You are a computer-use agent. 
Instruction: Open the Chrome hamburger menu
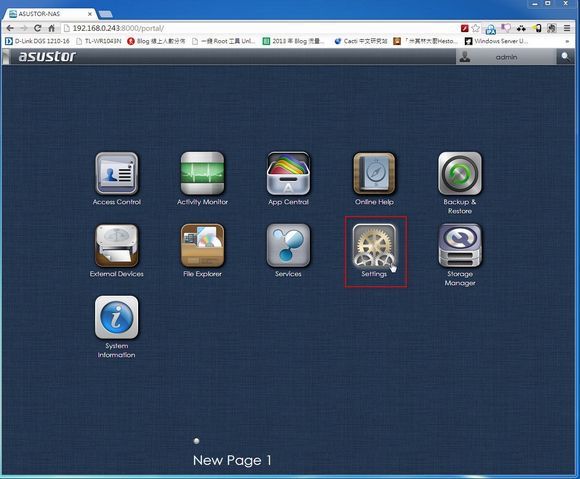[567, 28]
